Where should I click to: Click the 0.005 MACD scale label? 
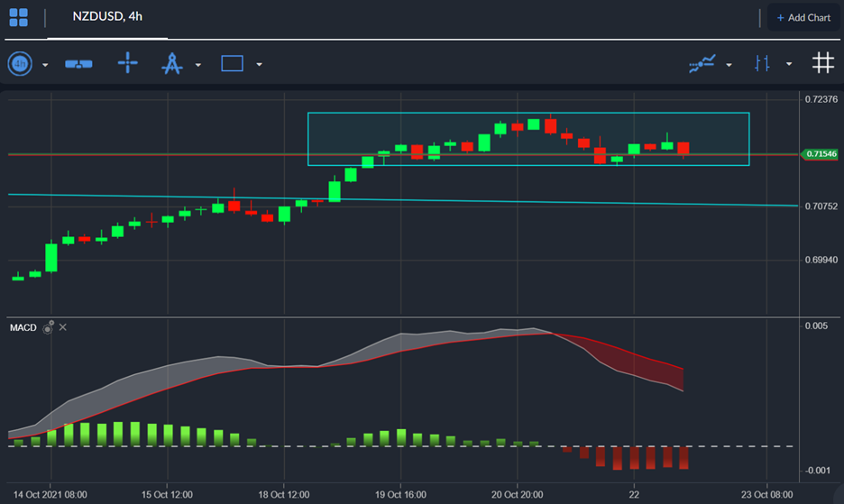click(x=816, y=325)
